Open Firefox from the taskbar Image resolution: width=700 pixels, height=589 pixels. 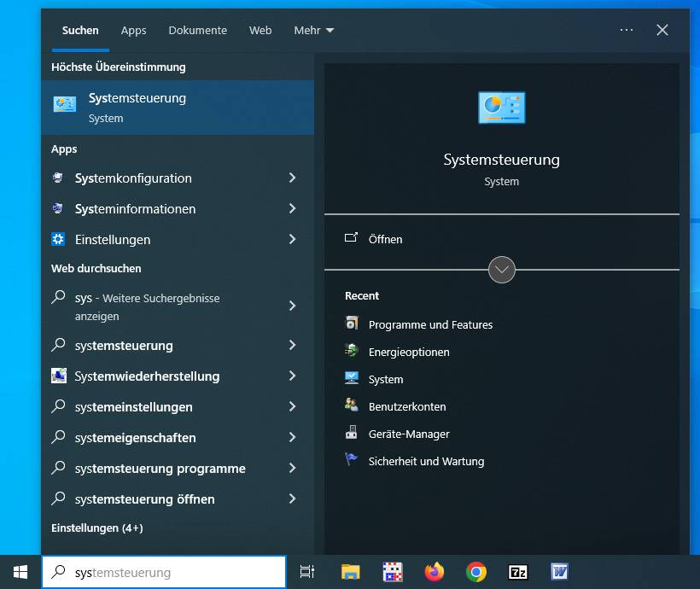pos(435,572)
